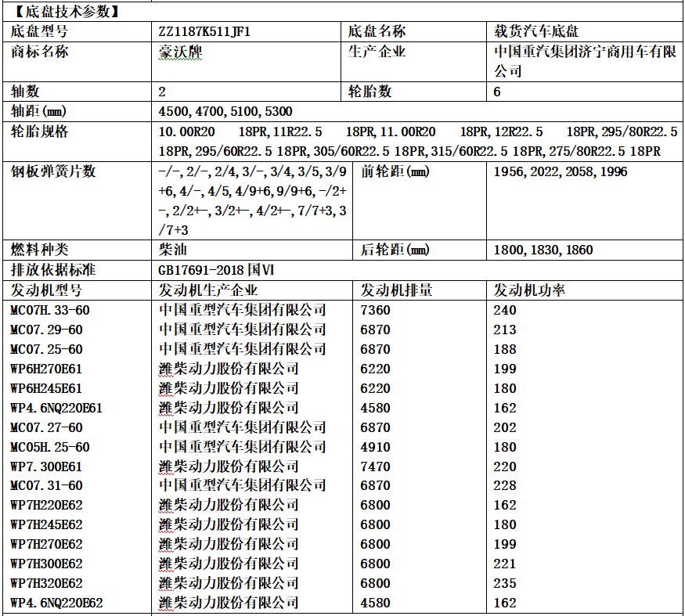Click the fuel type value 柴油
This screenshot has width=685, height=616.
(x=172, y=250)
